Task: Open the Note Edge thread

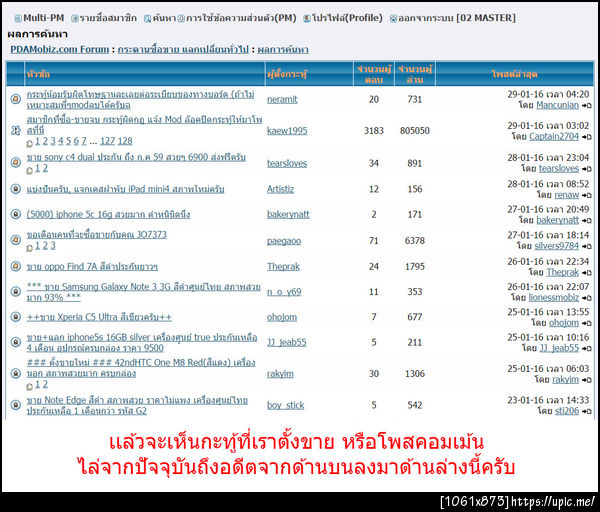Action: 137,405
